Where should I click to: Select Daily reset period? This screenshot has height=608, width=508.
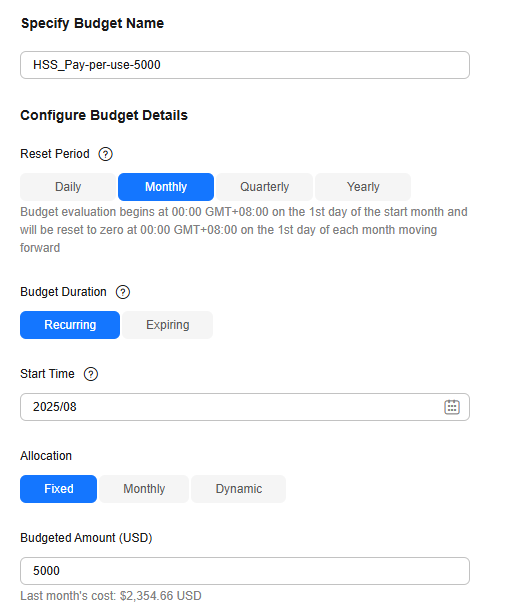(68, 187)
